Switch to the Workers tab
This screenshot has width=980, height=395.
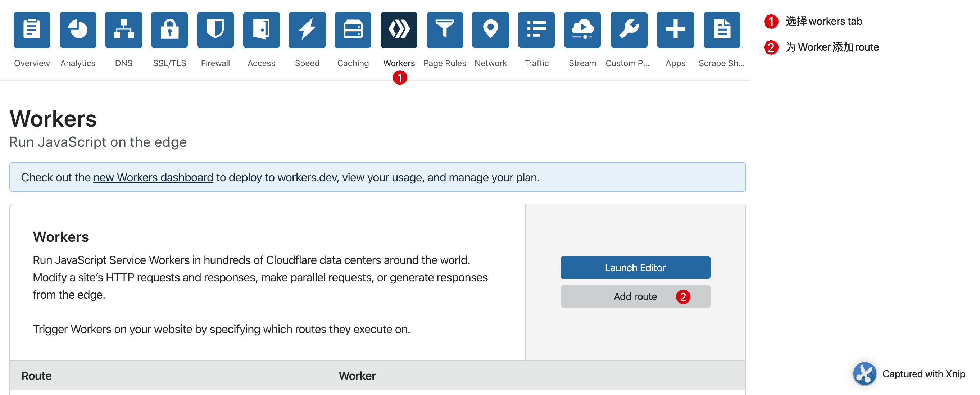(399, 30)
